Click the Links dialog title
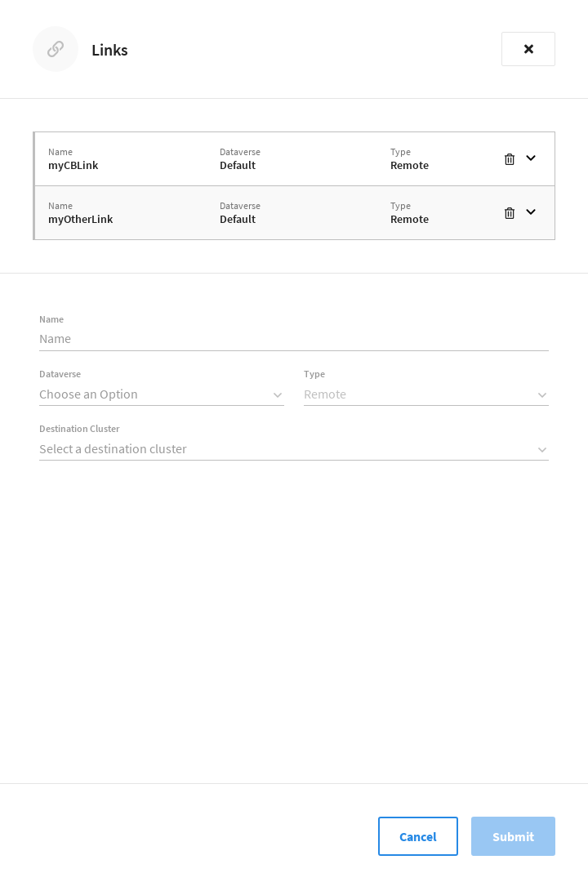The height and width of the screenshot is (882, 588). (109, 50)
